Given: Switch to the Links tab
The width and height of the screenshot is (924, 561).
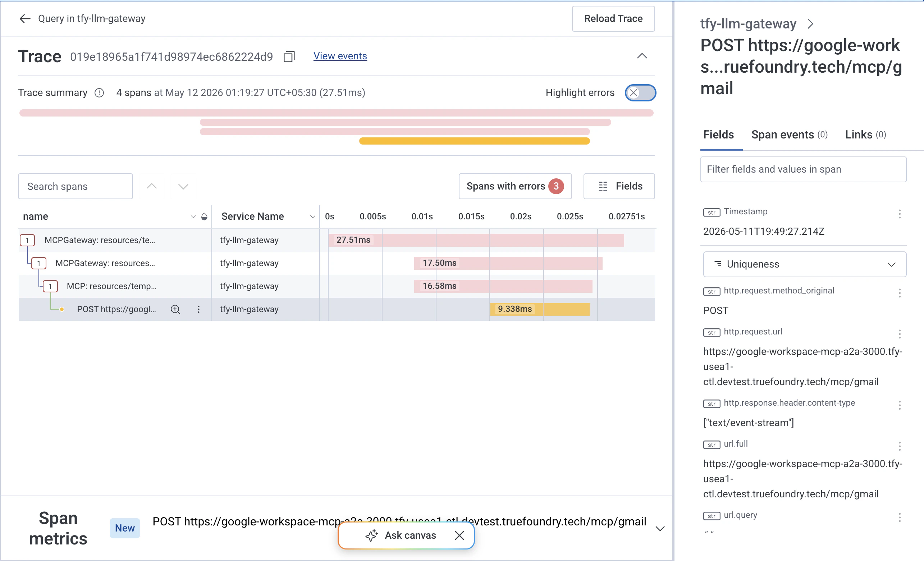Looking at the screenshot, I should 865,134.
